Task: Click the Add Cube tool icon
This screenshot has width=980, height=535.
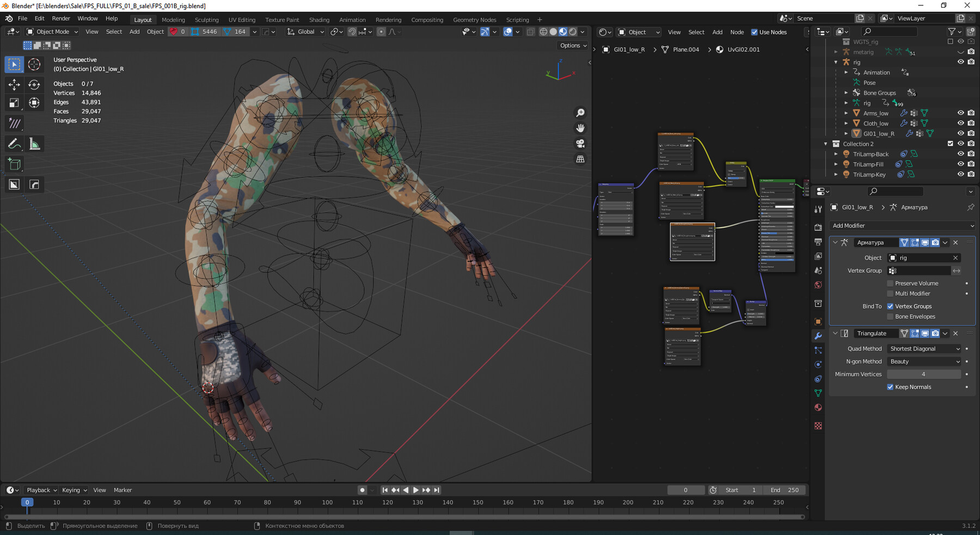Action: click(14, 164)
